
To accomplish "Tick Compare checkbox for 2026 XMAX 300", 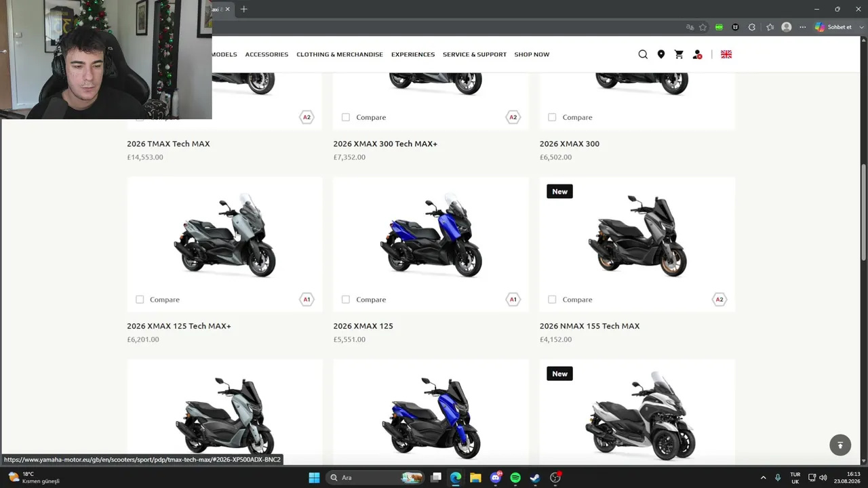I will (x=552, y=117).
